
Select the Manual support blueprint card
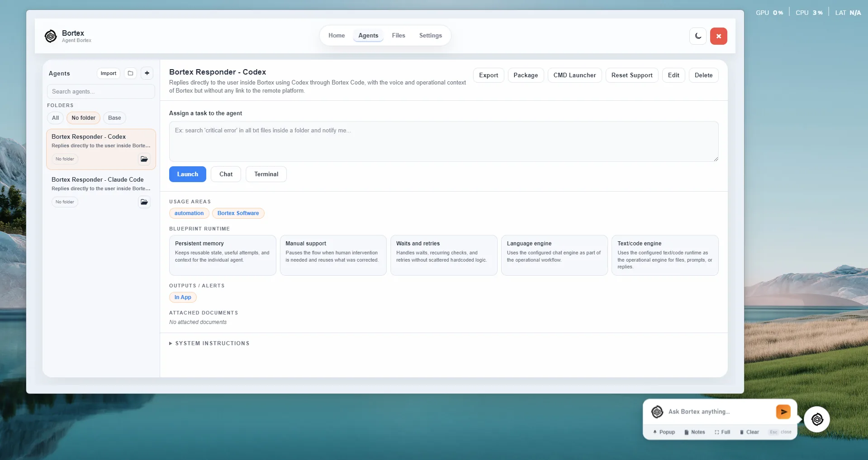(x=333, y=255)
